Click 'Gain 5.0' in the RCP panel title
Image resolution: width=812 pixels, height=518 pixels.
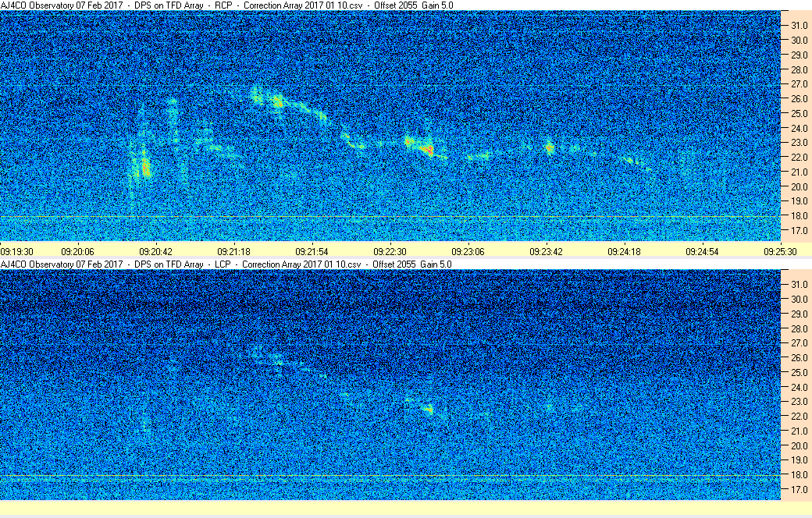(437, 5)
